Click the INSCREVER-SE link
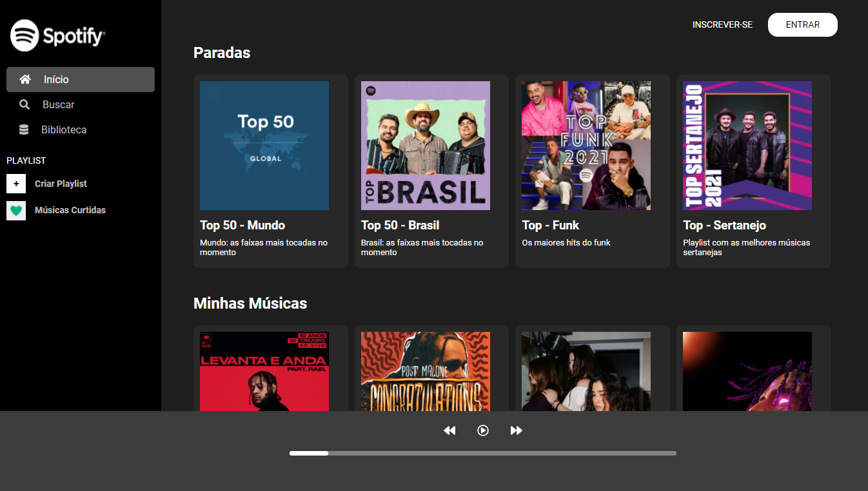The width and height of the screenshot is (868, 491). (x=722, y=24)
